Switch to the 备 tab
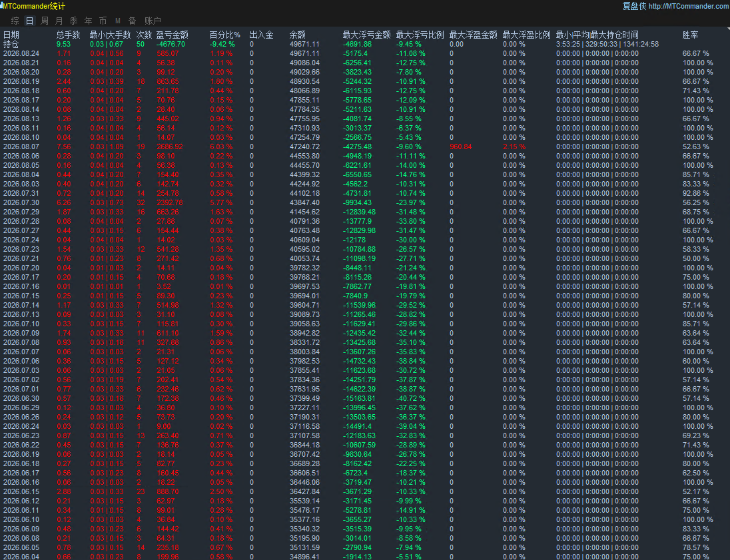 pyautogui.click(x=133, y=21)
